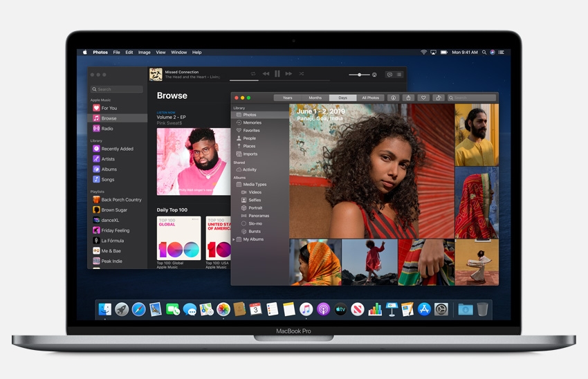Launch Safari from the Dock
Viewport: 588px width, 379px height.
point(138,309)
